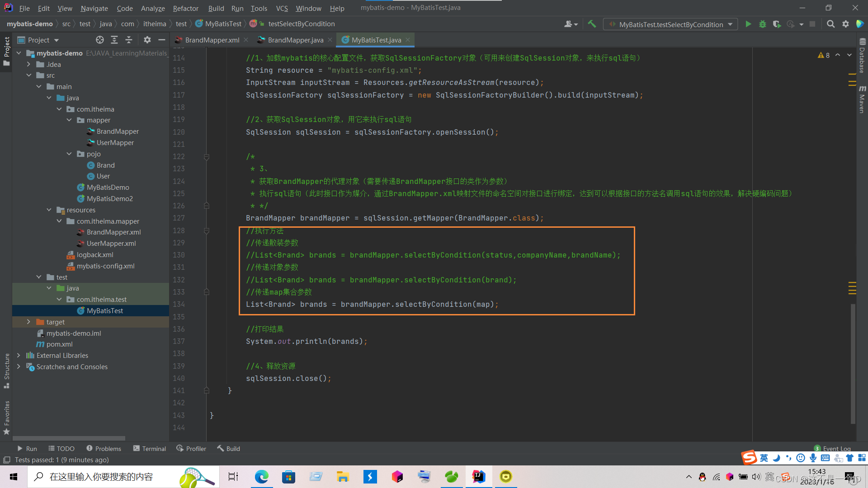Viewport: 868px width, 488px height.
Task: Open the Structure tool window
Action: tap(7, 371)
